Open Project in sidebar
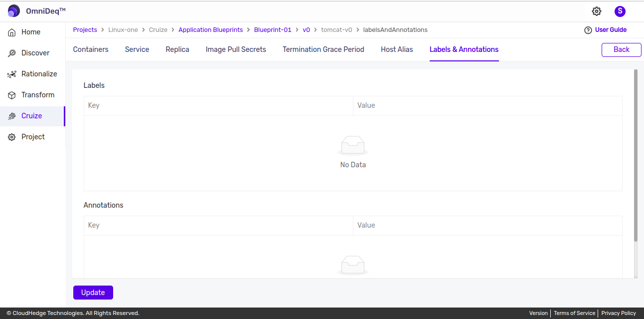 (x=32, y=137)
